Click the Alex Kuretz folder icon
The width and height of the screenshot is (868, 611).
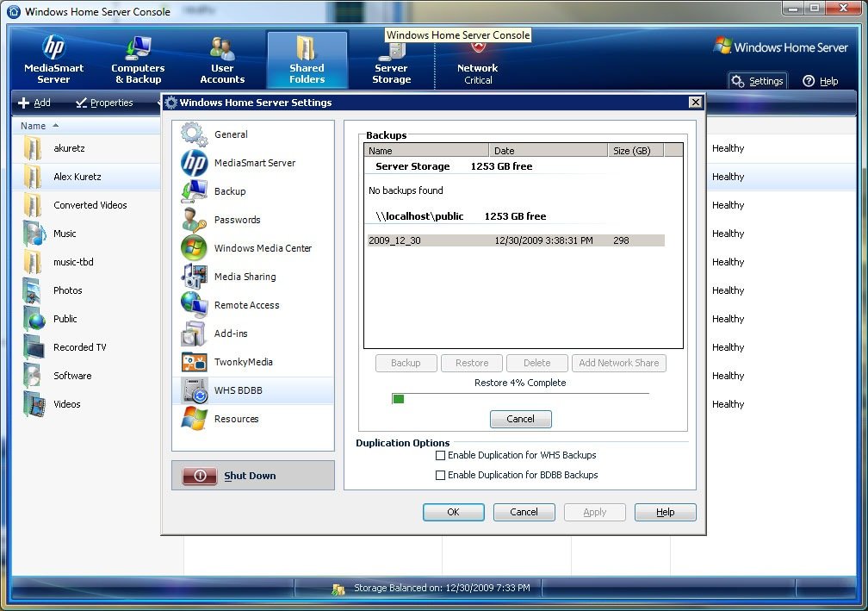pyautogui.click(x=33, y=177)
